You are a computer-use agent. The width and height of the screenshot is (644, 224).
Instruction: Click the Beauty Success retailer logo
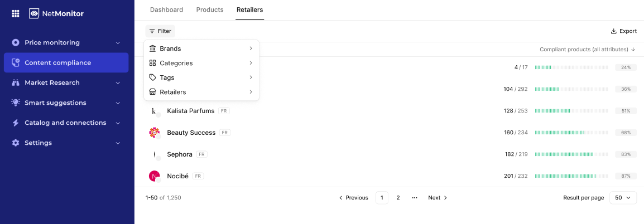155,133
